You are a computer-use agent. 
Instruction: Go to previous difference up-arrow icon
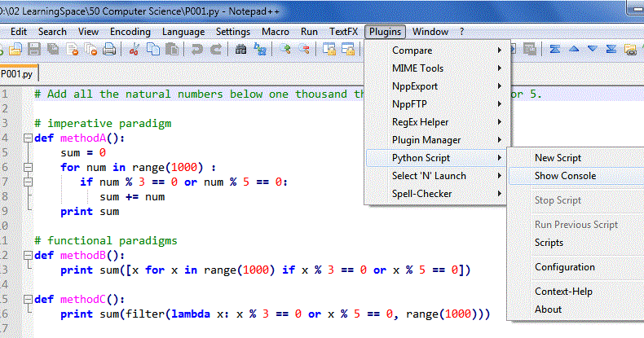pyautogui.click(x=574, y=49)
